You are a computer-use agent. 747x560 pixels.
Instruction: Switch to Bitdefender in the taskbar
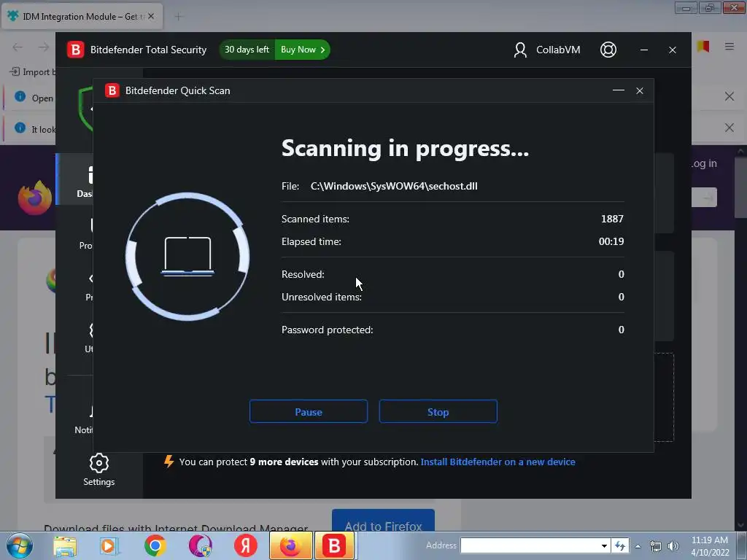click(334, 545)
